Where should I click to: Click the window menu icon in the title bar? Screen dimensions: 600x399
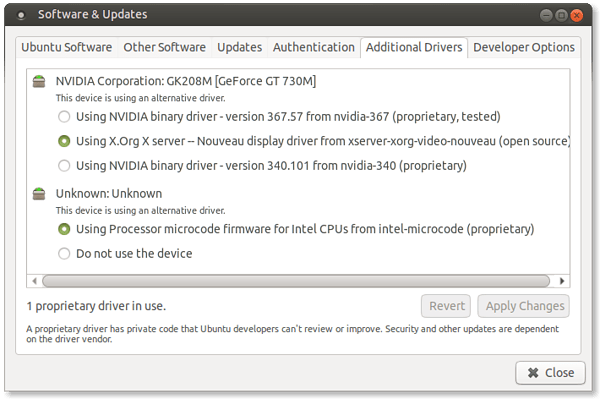21,15
